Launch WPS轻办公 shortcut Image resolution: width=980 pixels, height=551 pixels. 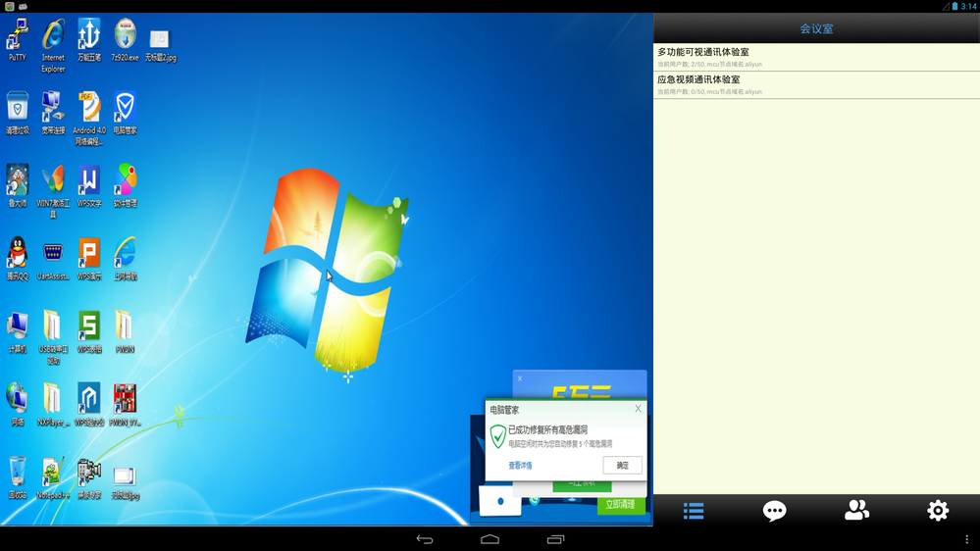pos(89,405)
